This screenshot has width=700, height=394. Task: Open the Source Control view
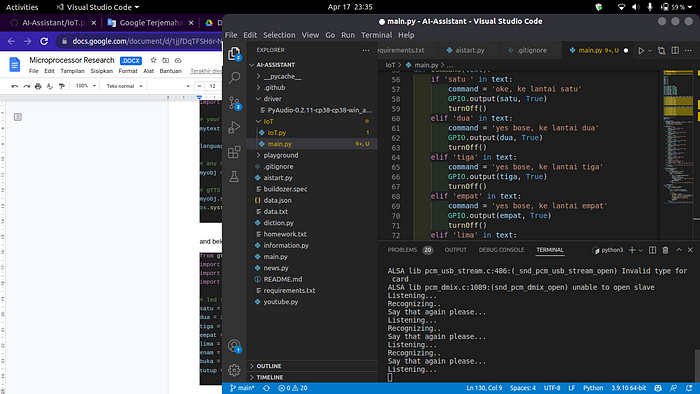click(234, 103)
